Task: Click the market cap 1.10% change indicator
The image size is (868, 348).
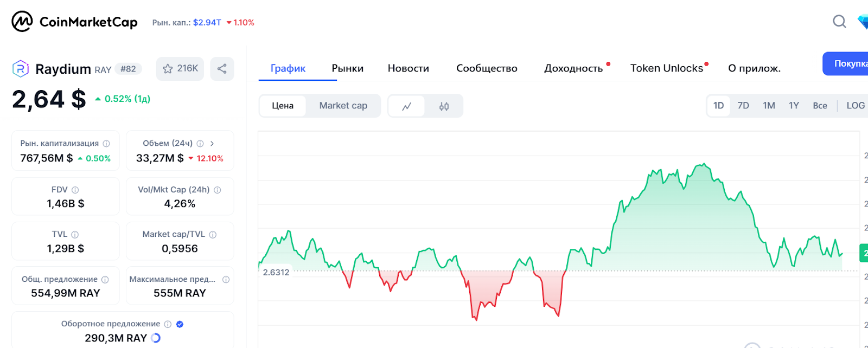Action: 240,22
